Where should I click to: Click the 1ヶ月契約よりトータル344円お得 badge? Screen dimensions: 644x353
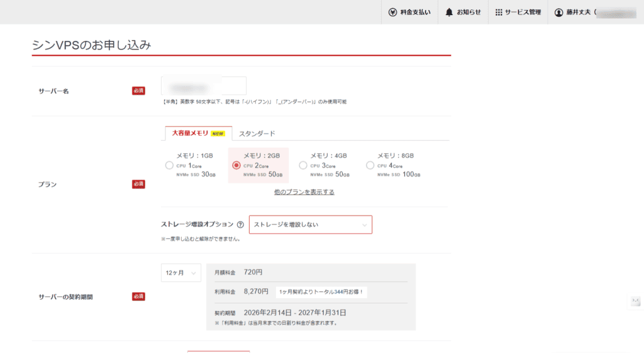321,292
